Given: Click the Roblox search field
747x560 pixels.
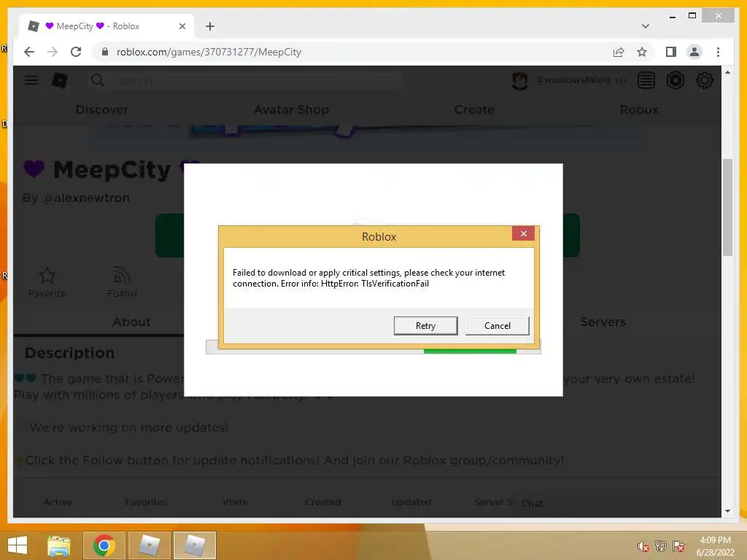Looking at the screenshot, I should click(x=246, y=80).
